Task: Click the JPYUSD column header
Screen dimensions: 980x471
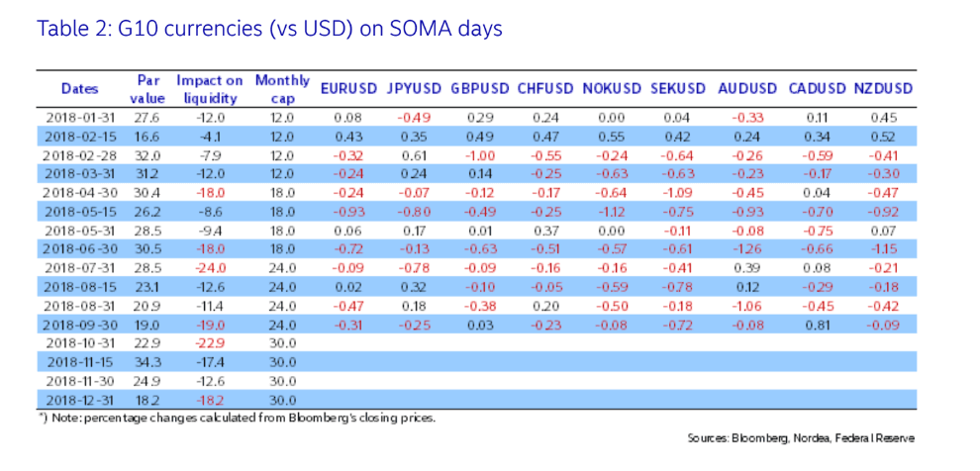Action: click(x=414, y=89)
